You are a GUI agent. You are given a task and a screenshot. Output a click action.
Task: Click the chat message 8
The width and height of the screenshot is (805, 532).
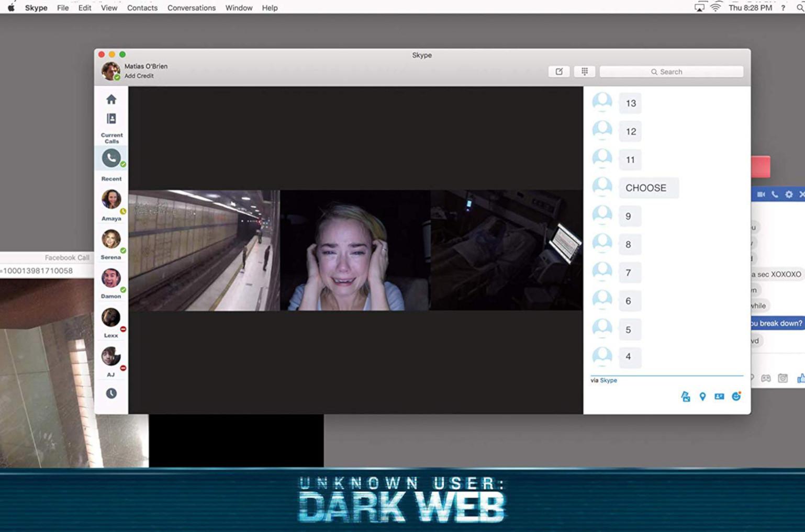(630, 244)
